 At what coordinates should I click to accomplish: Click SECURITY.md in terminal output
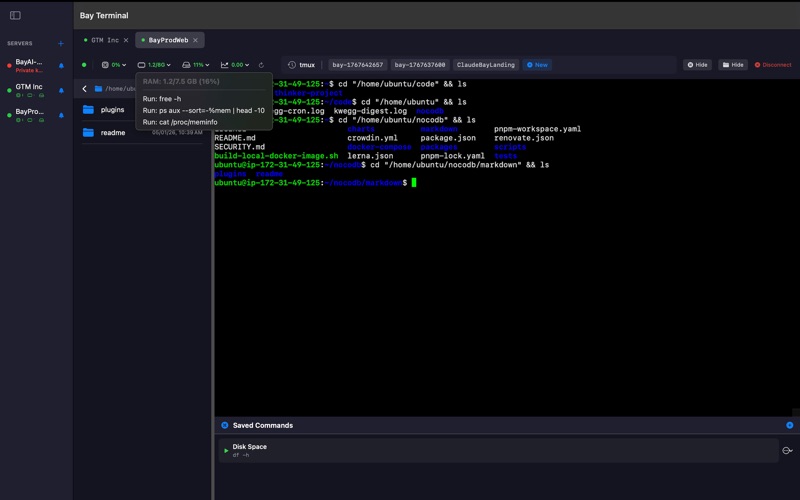pyautogui.click(x=239, y=147)
